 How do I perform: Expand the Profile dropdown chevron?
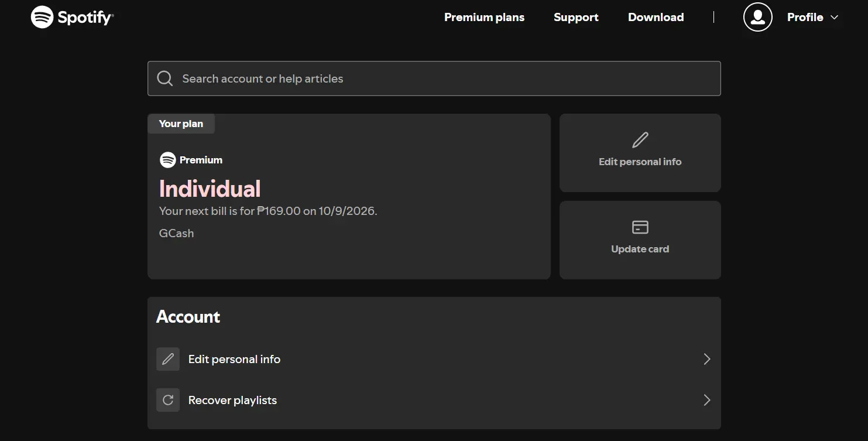(835, 18)
